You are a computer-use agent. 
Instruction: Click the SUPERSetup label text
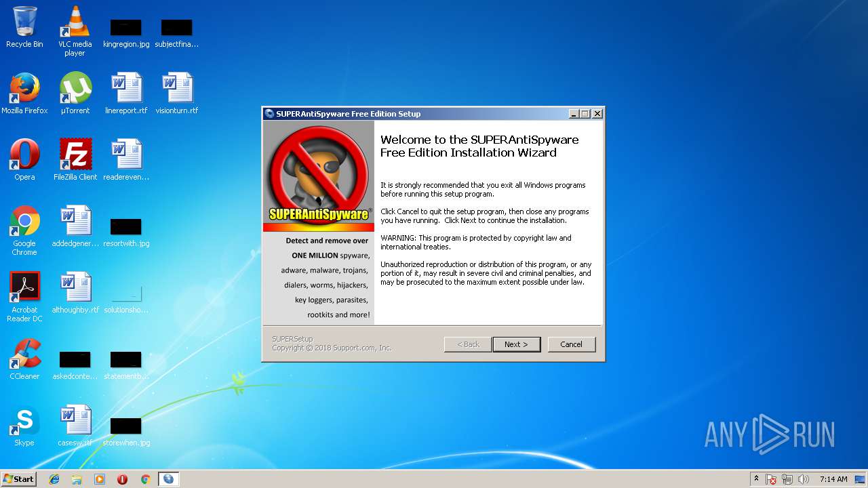292,339
